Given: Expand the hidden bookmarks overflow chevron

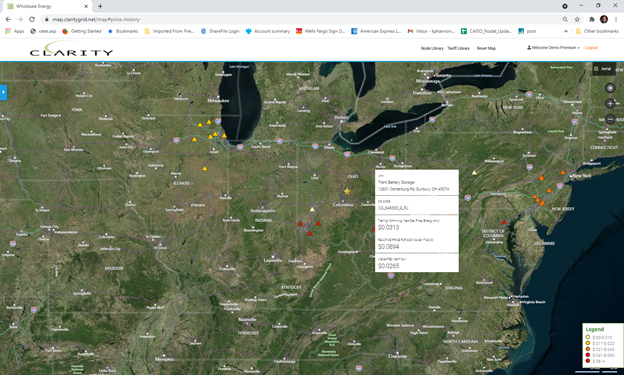Looking at the screenshot, I should [566, 31].
